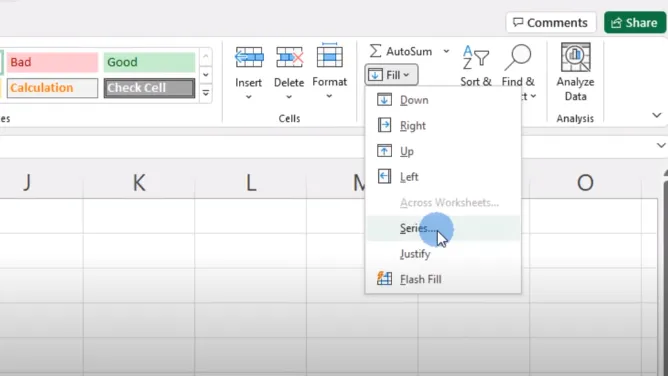
Task: Move down one row in cell styles gallery
Action: 206,75
